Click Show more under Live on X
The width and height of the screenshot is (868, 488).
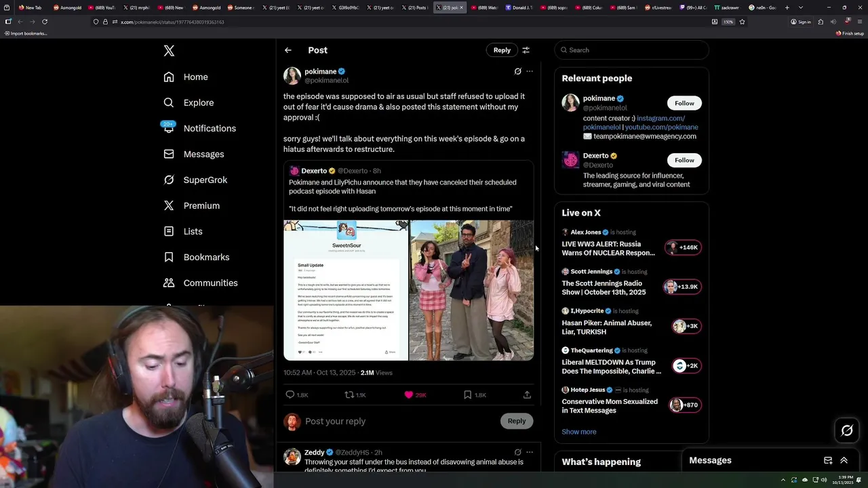[579, 432]
